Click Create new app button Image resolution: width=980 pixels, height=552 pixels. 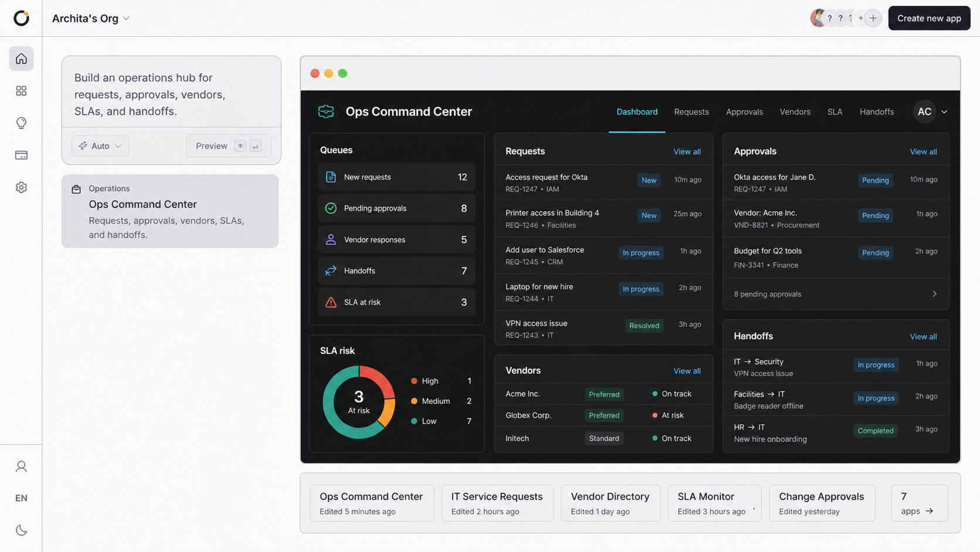click(x=929, y=18)
